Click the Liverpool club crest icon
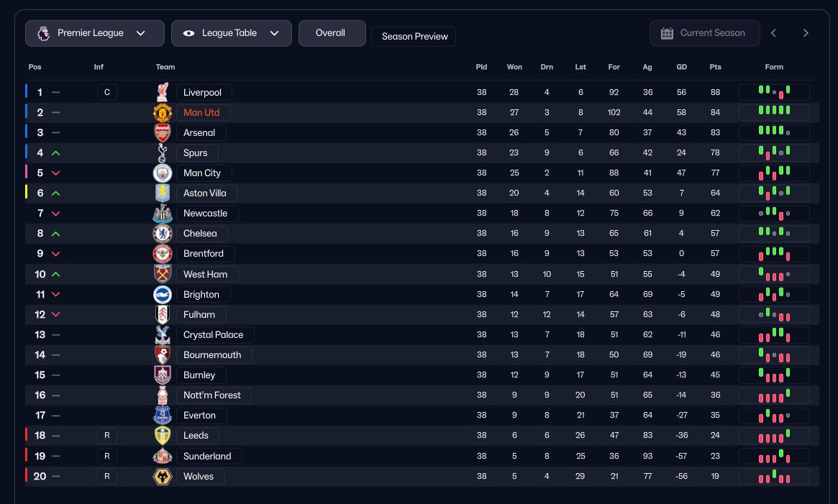 [163, 92]
